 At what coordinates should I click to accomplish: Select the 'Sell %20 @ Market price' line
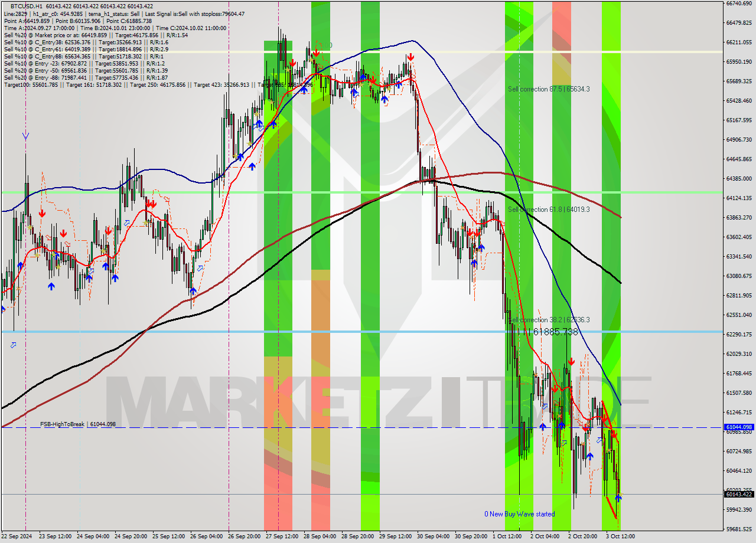click(x=96, y=35)
